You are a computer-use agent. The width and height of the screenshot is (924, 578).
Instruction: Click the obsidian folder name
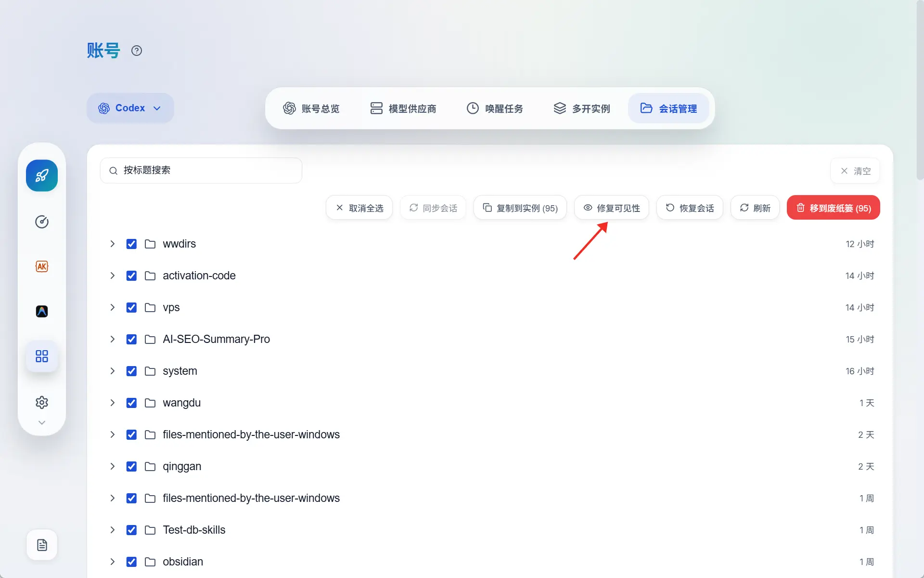click(x=183, y=562)
